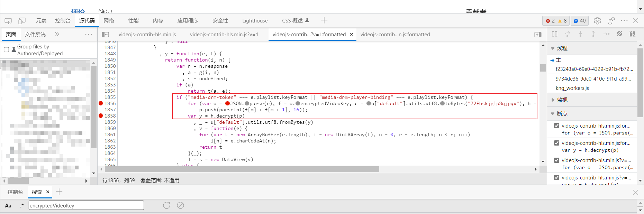644x214 pixels.
Task: Open DevTools settings gear
Action: coord(597,21)
